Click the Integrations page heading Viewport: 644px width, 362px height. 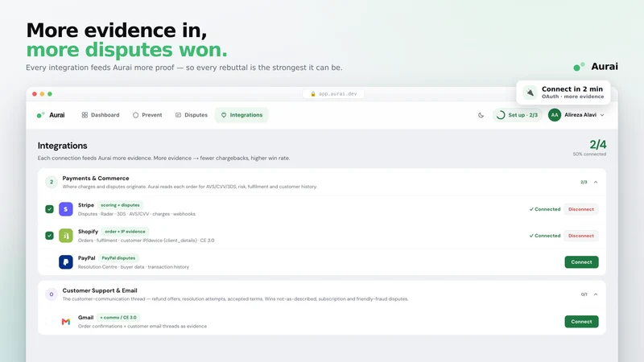(x=63, y=146)
